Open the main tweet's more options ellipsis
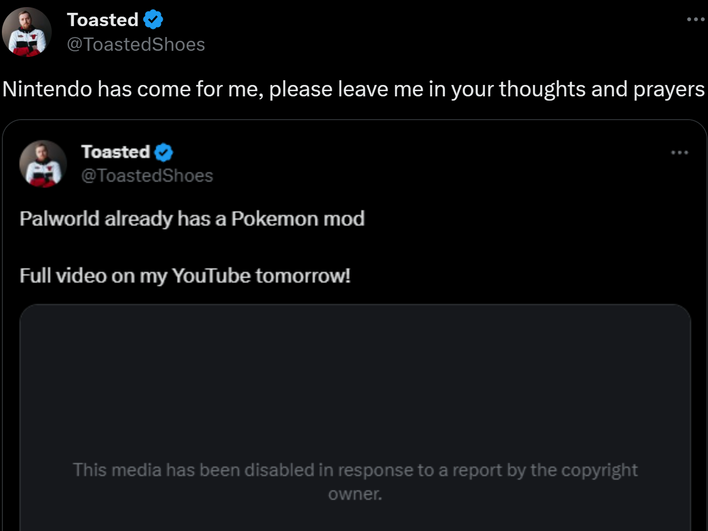 tap(696, 20)
